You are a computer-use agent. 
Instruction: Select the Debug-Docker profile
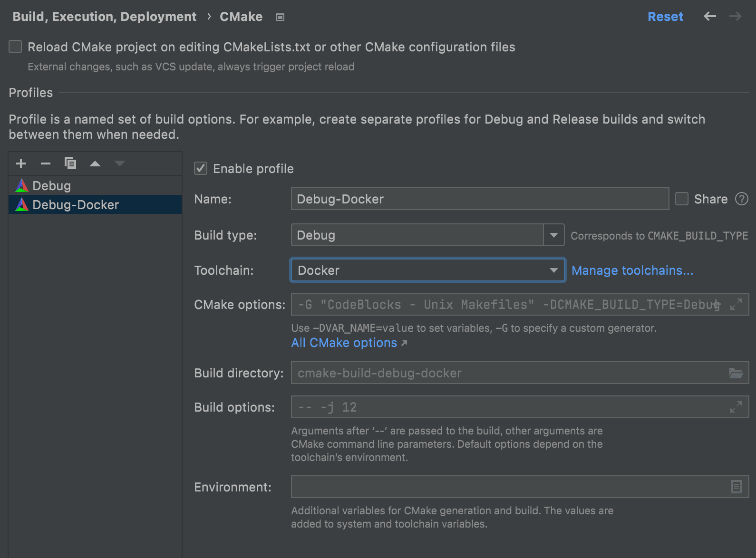(75, 205)
